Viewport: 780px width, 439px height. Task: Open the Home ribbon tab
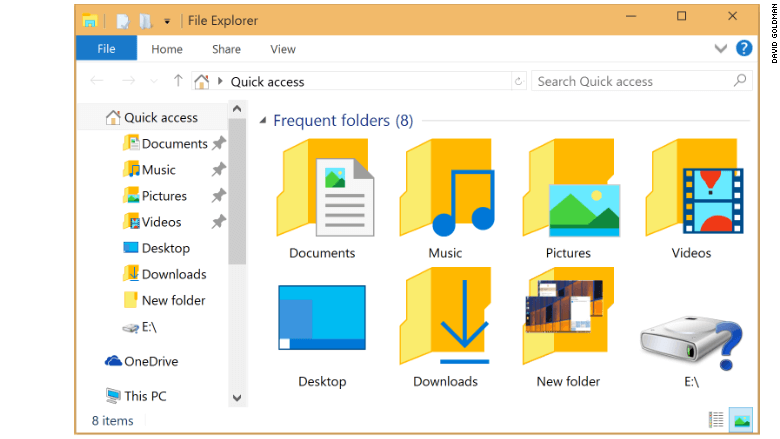point(167,49)
